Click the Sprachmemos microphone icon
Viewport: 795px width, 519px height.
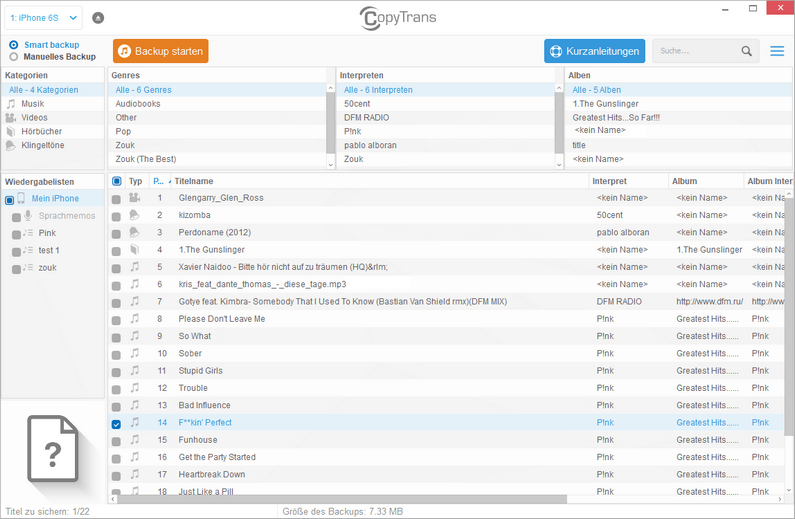(x=28, y=216)
